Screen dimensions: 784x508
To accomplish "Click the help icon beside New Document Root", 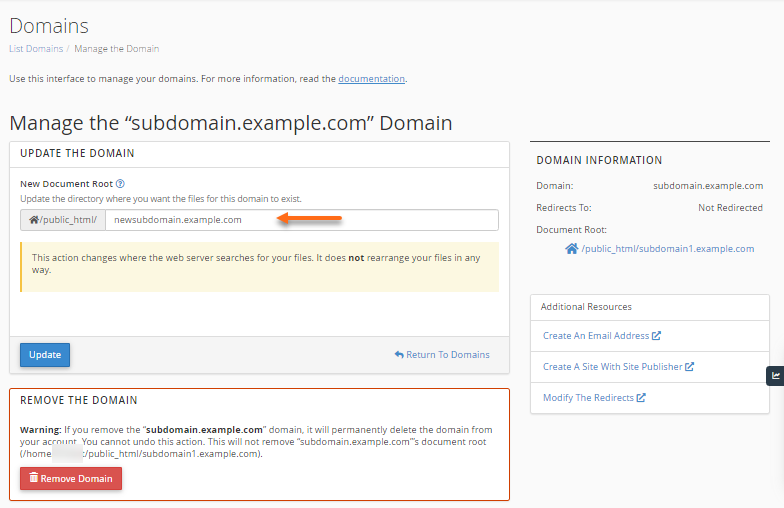I will click(x=120, y=184).
